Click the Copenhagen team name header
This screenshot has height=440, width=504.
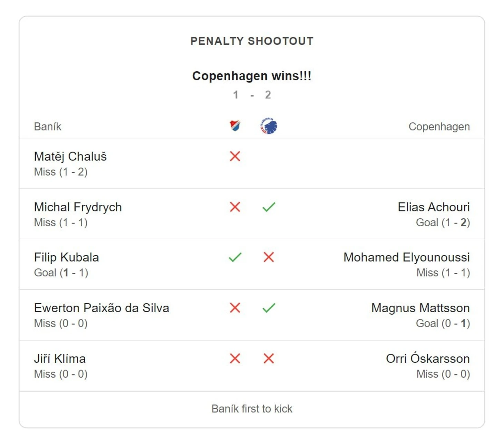[x=439, y=126]
